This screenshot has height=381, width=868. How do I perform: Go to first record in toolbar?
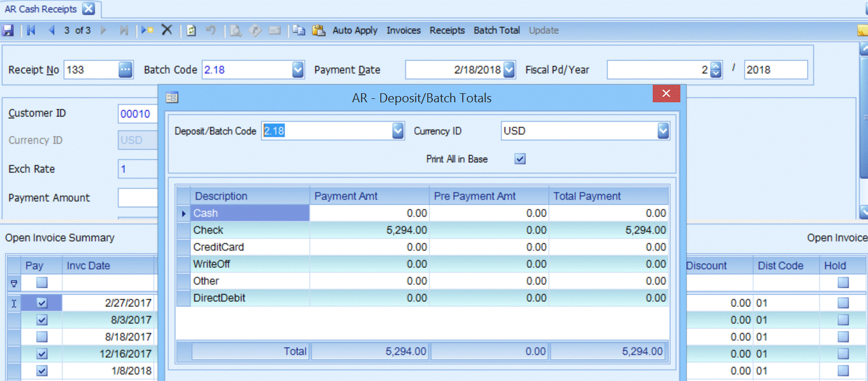[31, 31]
